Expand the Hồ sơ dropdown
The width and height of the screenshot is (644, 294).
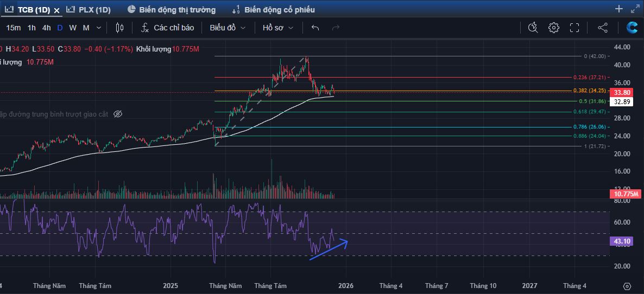click(x=278, y=28)
